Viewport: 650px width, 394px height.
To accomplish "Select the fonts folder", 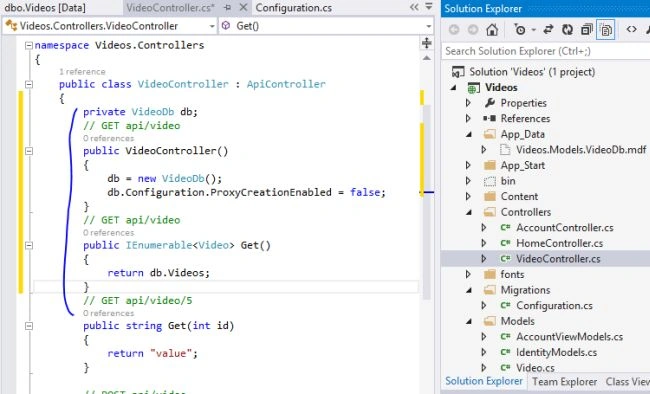I will click(x=512, y=275).
